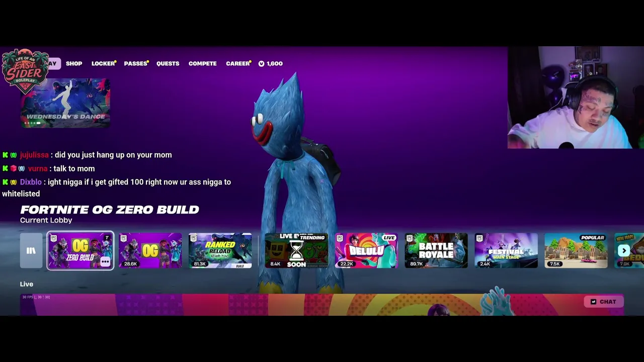Select the OG tile with 28.6K players
The width and height of the screenshot is (644, 362).
click(150, 250)
